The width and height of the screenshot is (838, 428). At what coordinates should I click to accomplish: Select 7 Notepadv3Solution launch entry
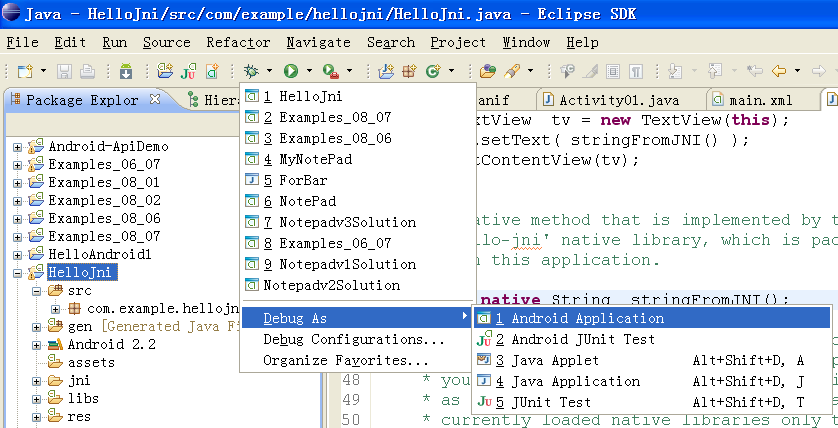[358, 222]
